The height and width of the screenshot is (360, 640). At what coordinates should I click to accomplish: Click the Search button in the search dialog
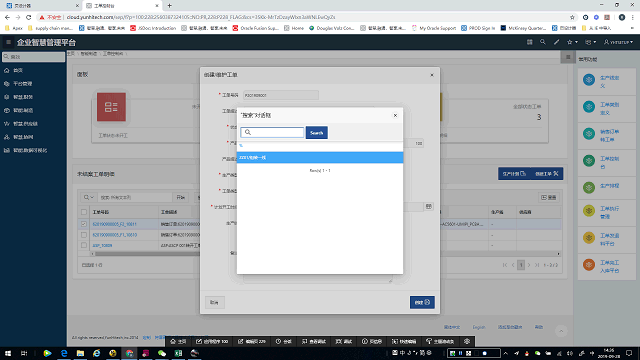316,133
